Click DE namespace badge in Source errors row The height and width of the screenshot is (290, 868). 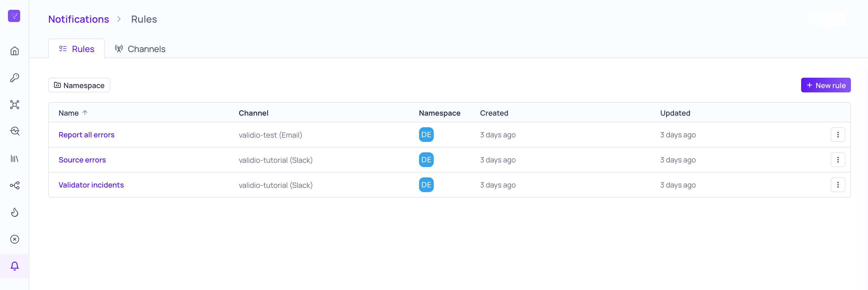click(x=426, y=160)
